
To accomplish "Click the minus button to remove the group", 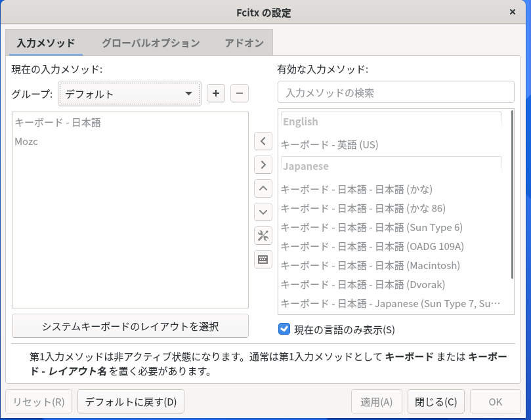I will tap(240, 93).
